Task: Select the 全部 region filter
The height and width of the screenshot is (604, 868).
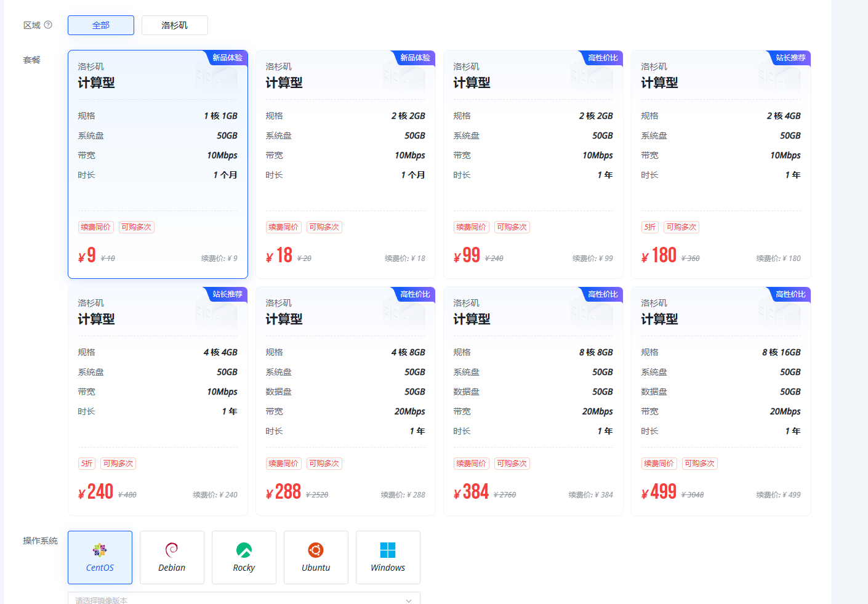Action: [x=101, y=25]
